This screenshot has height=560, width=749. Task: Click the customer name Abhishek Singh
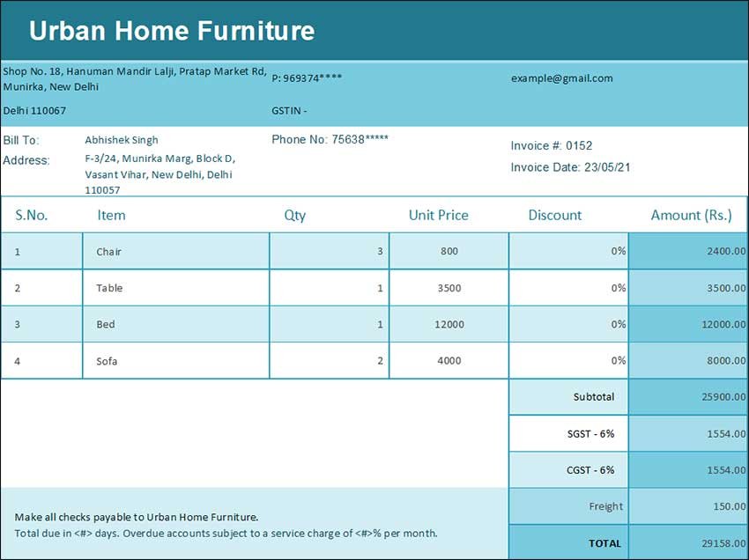tap(122, 140)
